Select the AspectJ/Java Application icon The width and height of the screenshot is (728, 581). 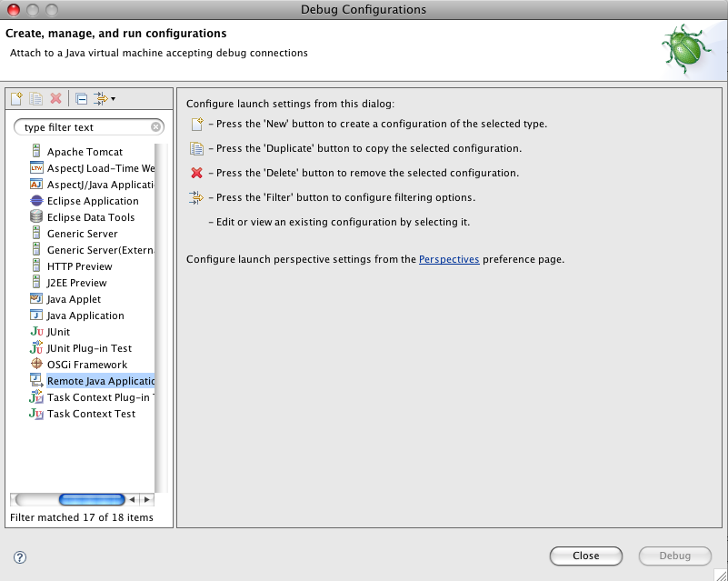point(36,184)
